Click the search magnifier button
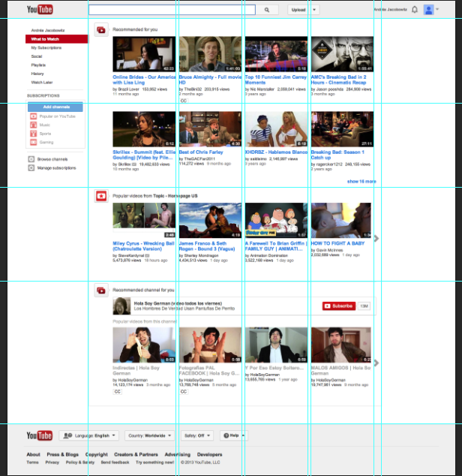The width and height of the screenshot is (462, 476). [x=267, y=10]
